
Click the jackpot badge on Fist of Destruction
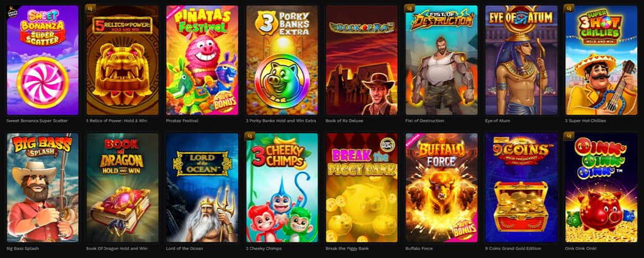coord(409,8)
